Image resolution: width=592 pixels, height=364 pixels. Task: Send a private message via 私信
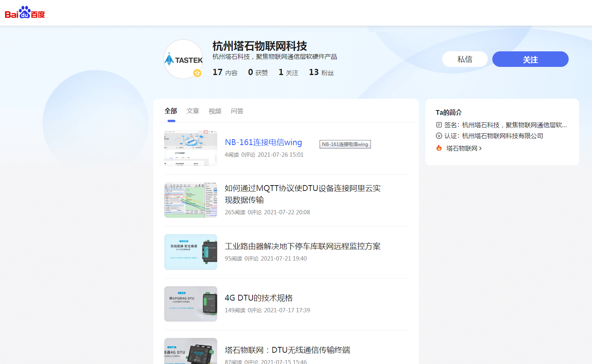tap(465, 59)
